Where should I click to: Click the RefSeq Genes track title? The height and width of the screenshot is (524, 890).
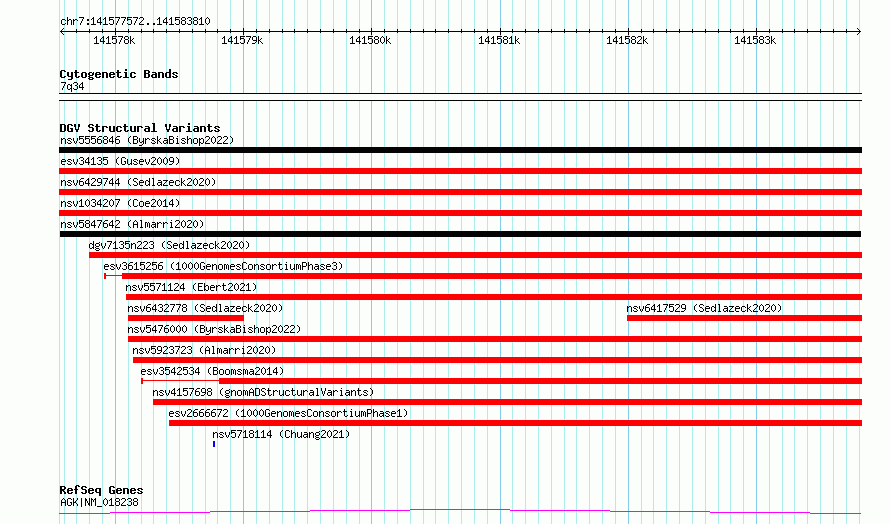(x=101, y=490)
